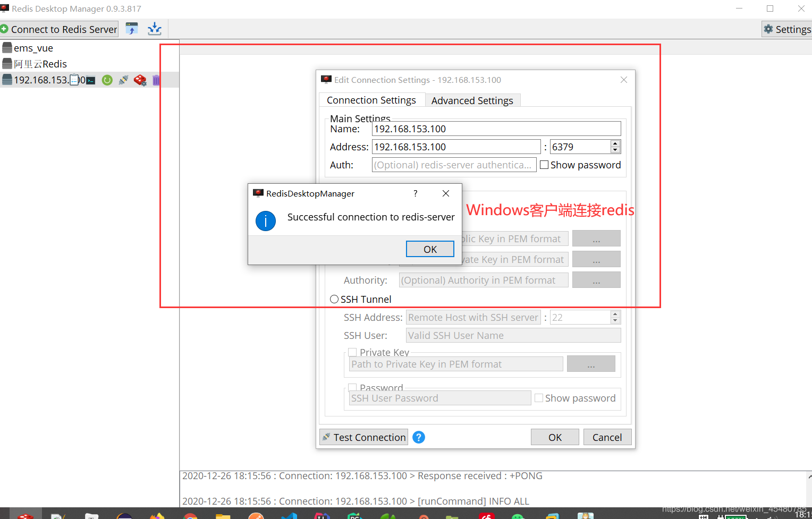This screenshot has width=812, height=519.
Task: Click the SSH User name field
Action: pos(513,335)
